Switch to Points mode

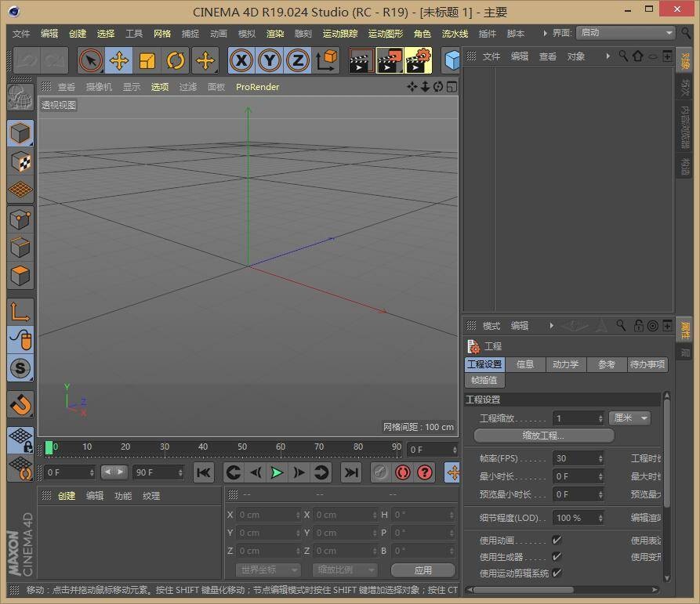(x=20, y=219)
